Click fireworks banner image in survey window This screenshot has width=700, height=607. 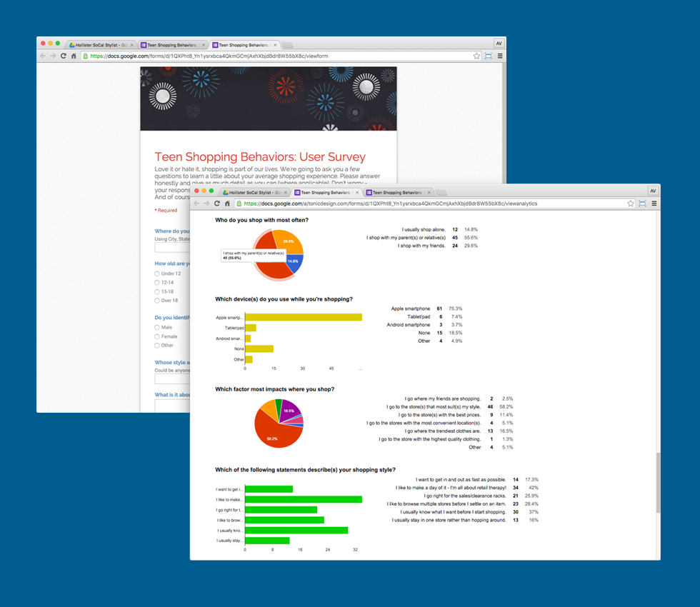pyautogui.click(x=269, y=99)
